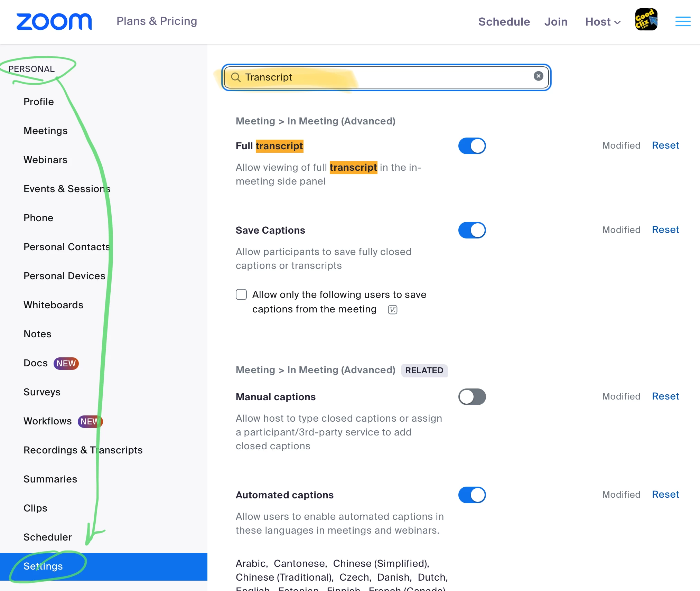Click Schedule in the top navigation
The image size is (700, 591).
coord(504,22)
